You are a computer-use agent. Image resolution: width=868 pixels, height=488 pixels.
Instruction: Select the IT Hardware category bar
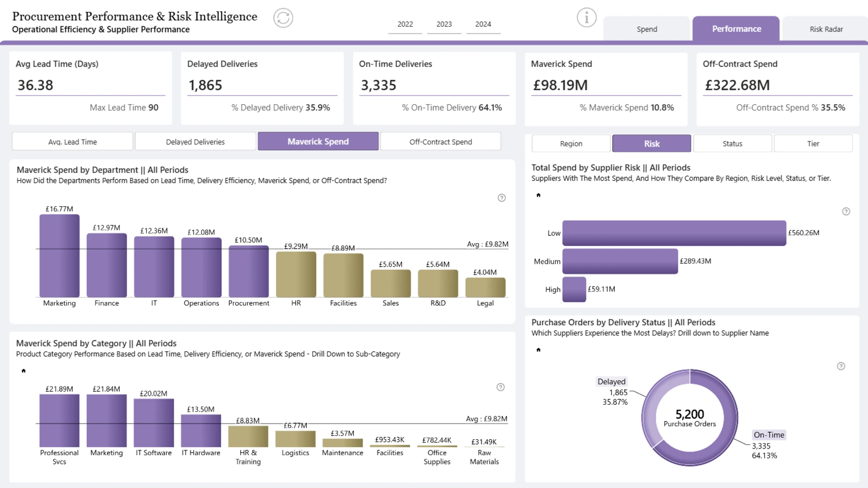coord(201,431)
